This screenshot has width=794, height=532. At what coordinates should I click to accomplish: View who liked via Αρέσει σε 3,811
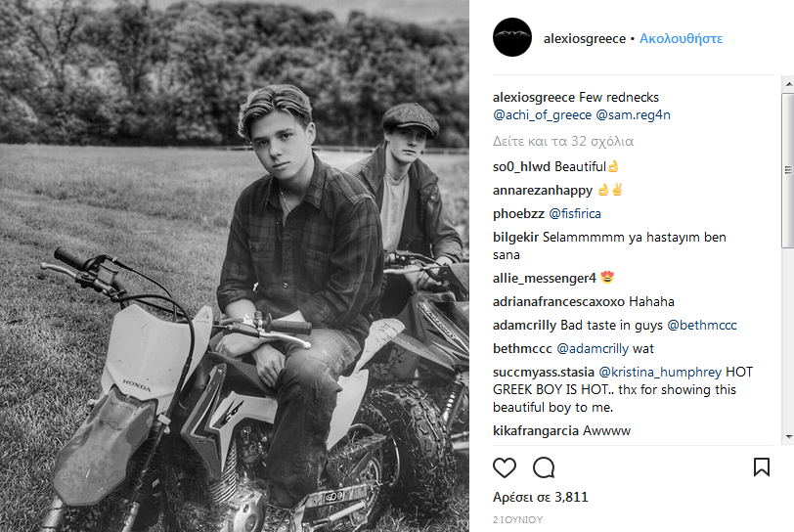pyautogui.click(x=541, y=497)
